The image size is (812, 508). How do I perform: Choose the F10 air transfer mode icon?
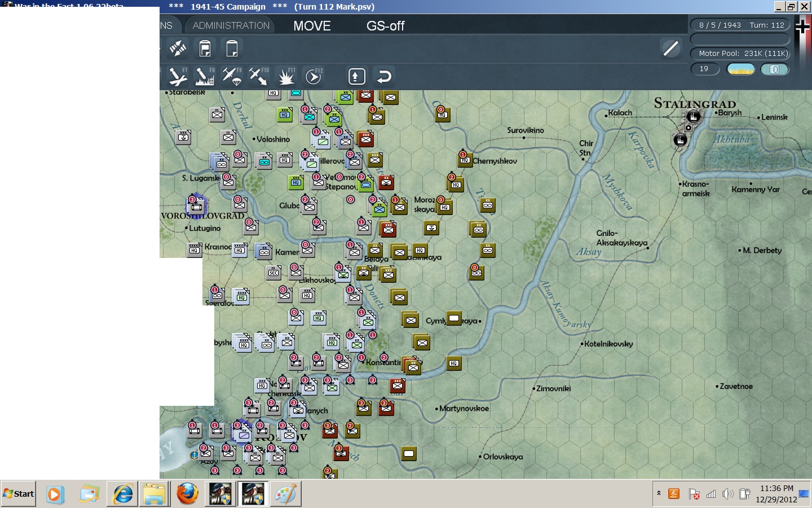click(x=259, y=76)
